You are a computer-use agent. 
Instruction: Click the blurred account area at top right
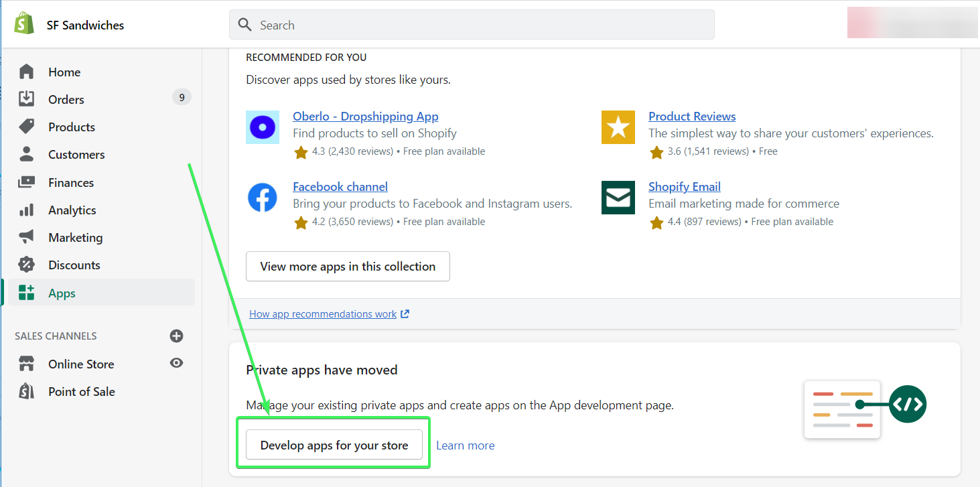(x=912, y=23)
